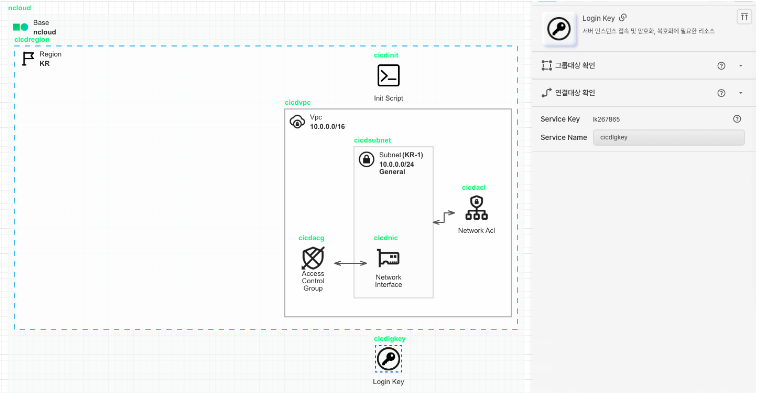This screenshot has width=757, height=393.
Task: Click the large Login Key panel icon
Action: 559,28
